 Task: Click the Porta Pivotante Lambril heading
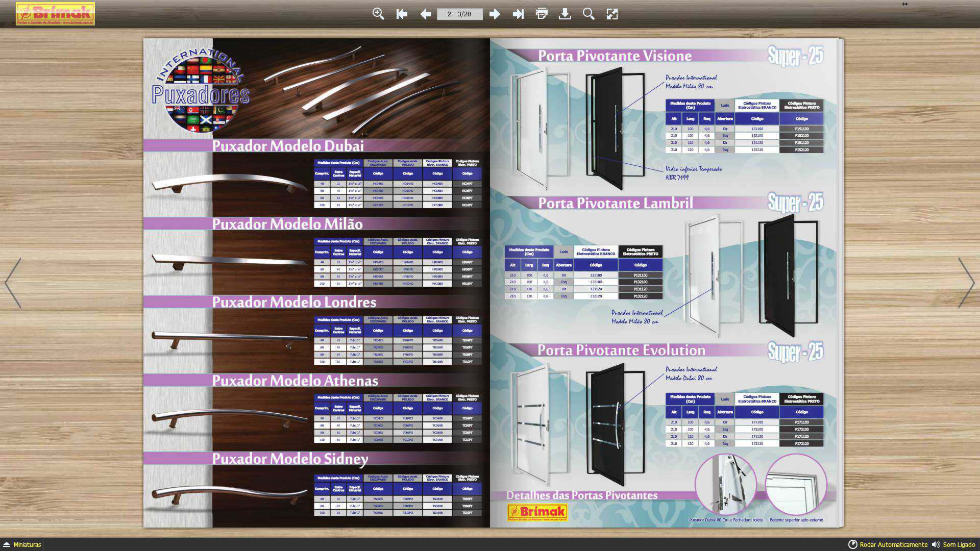click(616, 203)
